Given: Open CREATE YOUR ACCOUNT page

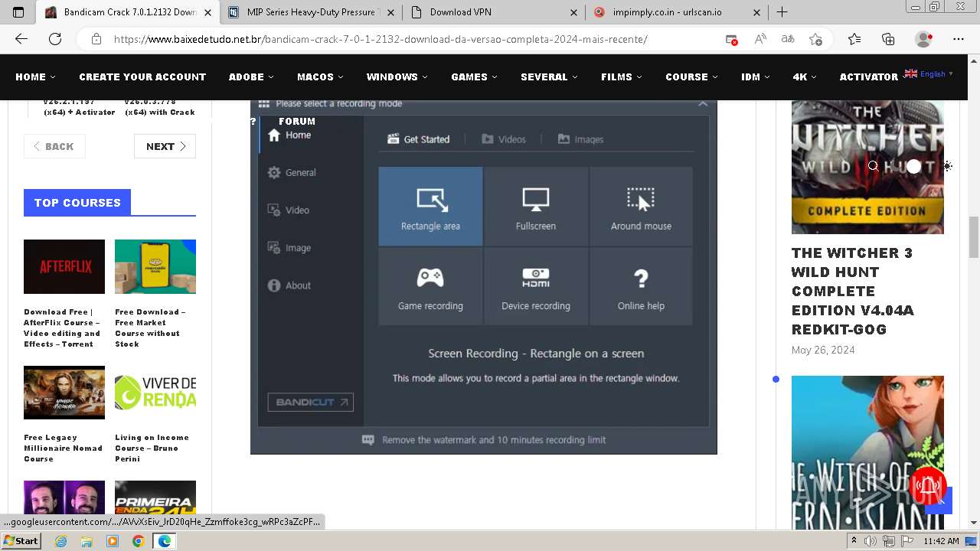Looking at the screenshot, I should (x=142, y=77).
